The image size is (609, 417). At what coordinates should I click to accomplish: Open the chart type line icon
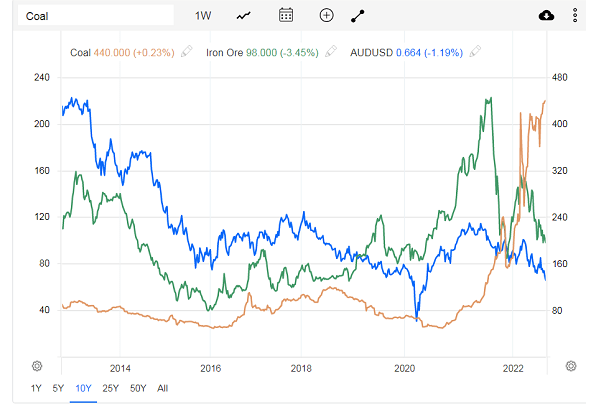pos(244,15)
